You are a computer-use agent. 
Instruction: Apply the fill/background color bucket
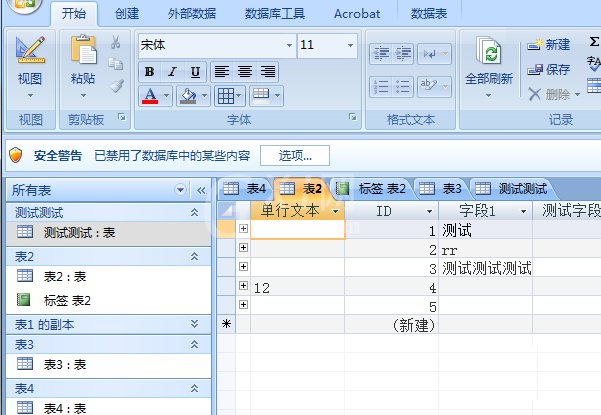tap(188, 96)
